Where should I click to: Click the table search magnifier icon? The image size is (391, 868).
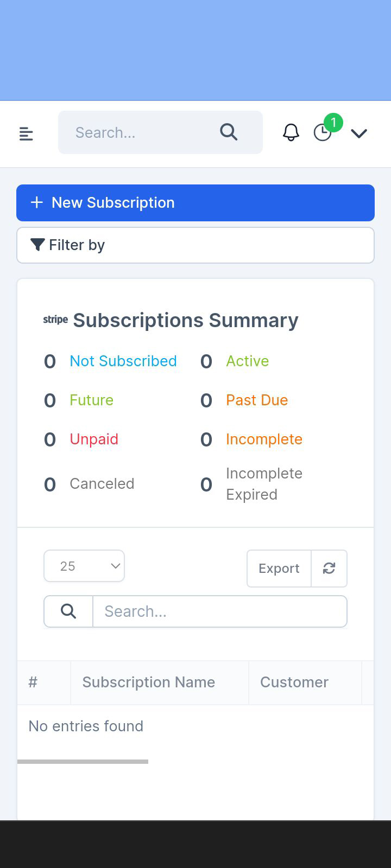[68, 611]
